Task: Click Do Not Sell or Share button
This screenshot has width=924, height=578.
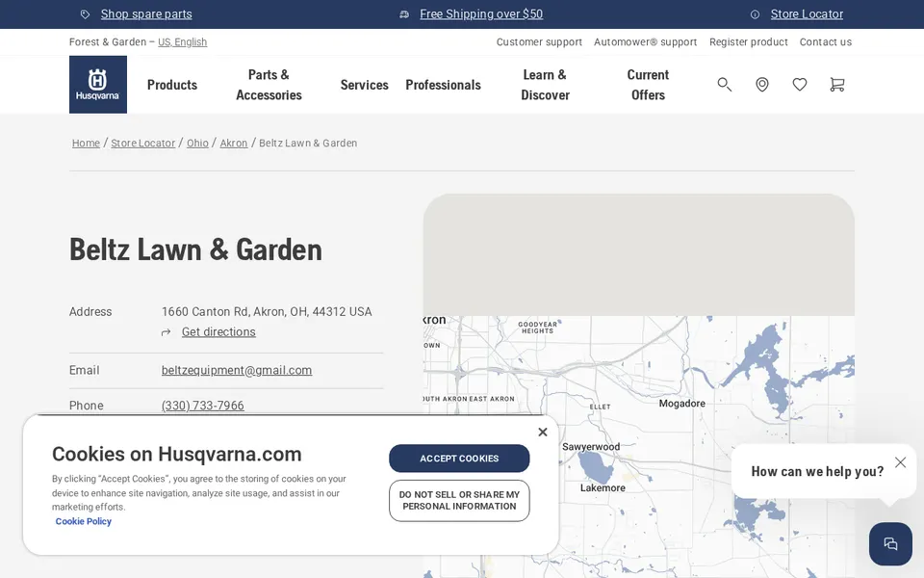Action: coord(459,501)
